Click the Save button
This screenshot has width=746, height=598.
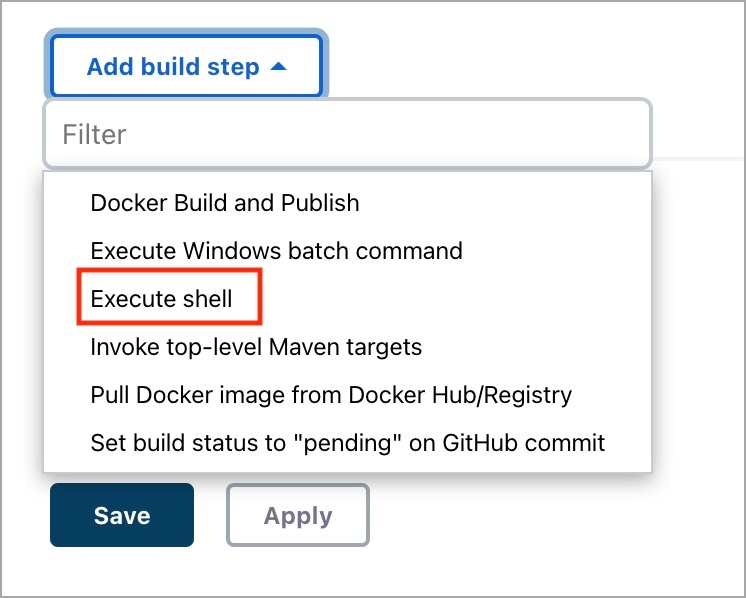(x=122, y=515)
